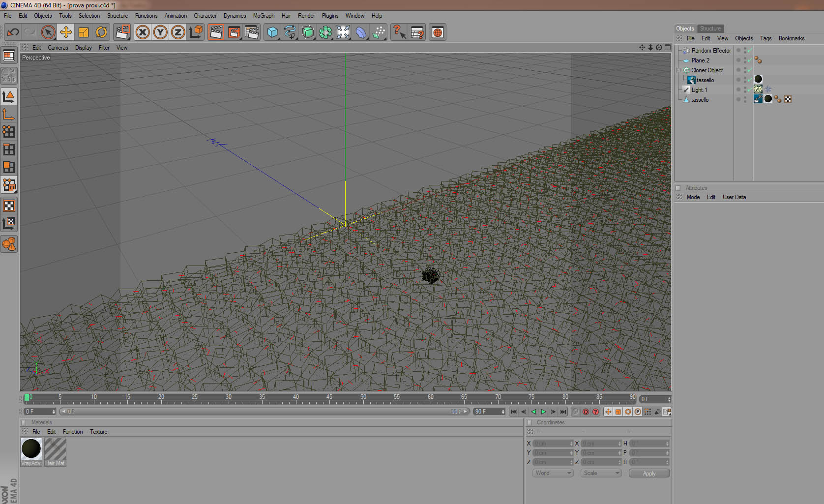824x504 pixels.
Task: Switch to the Structure tab
Action: 710,29
